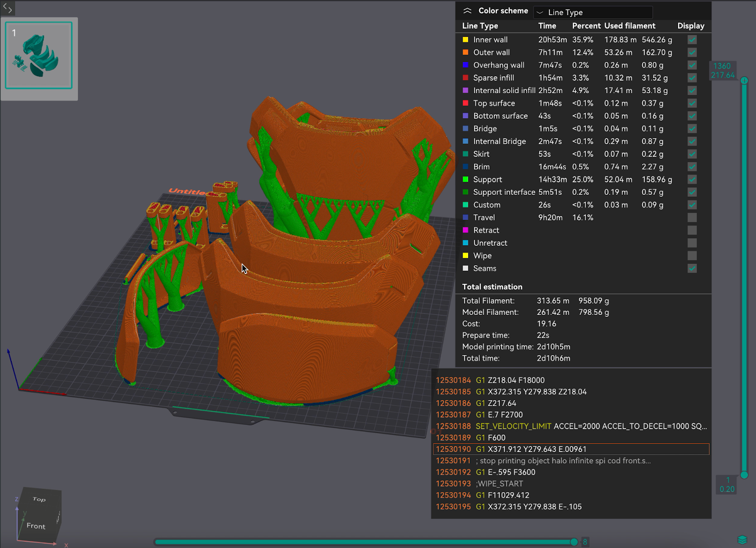Click the collapse arrows icon at top left
The image size is (756, 548).
(x=8, y=8)
